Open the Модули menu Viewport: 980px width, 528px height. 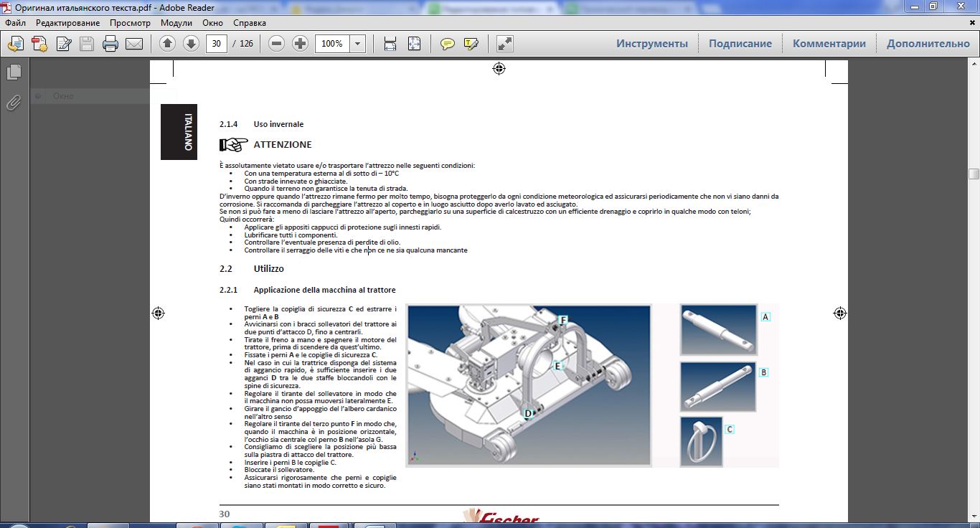point(176,23)
